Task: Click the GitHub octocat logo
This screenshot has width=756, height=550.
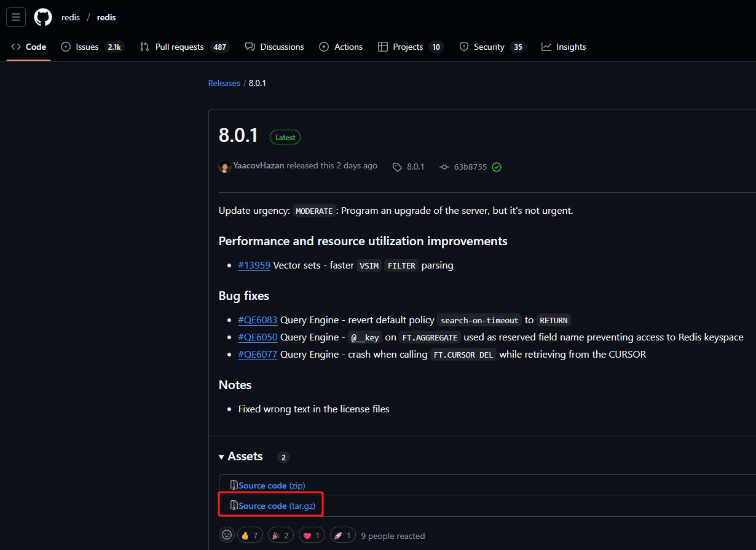Action: [x=43, y=17]
